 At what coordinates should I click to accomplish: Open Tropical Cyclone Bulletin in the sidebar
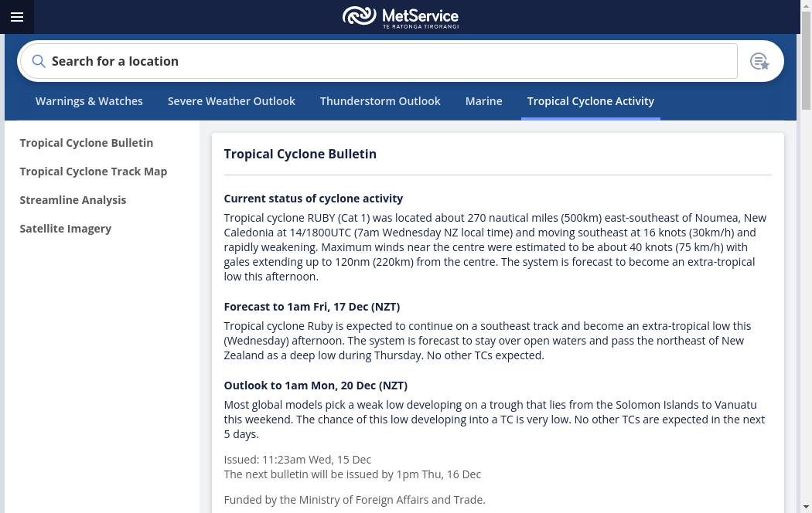point(87,143)
